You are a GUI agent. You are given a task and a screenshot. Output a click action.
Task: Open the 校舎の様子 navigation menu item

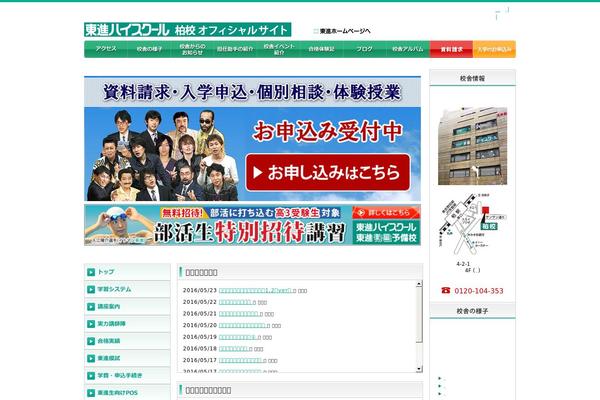(149, 49)
